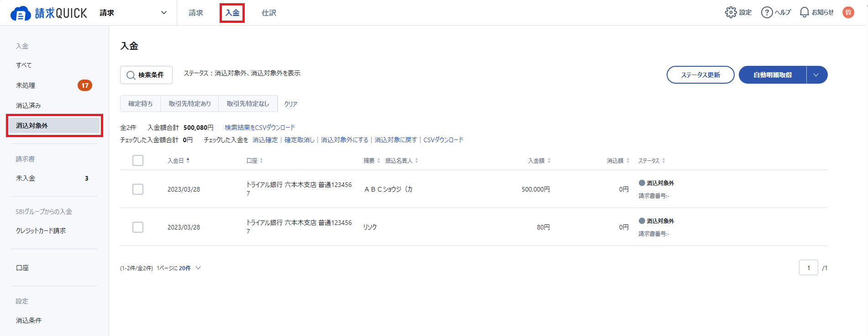Viewport: 868px width, 336px height.
Task: Click 消込対象外 status in ABCショウジ row
Action: tap(657, 183)
